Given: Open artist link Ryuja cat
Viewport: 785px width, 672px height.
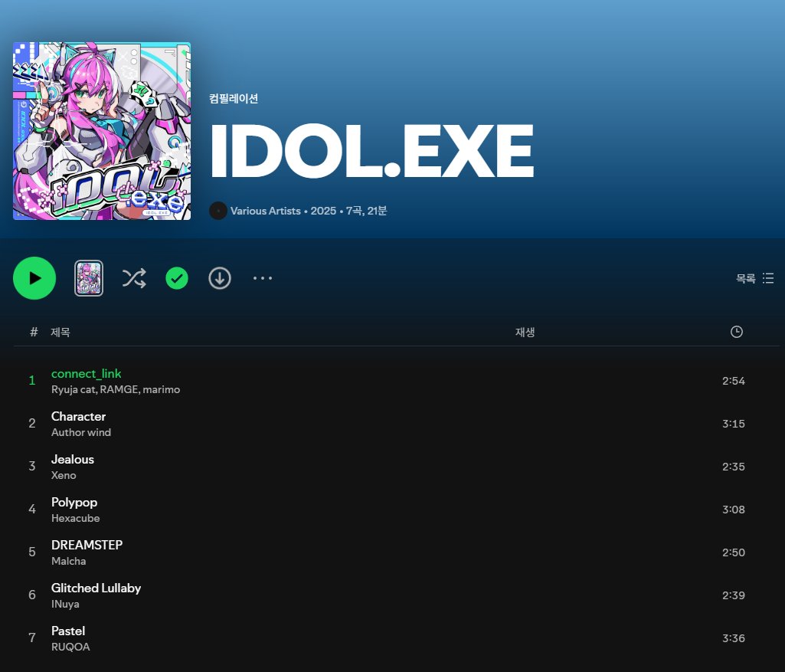Looking at the screenshot, I should (x=73, y=389).
